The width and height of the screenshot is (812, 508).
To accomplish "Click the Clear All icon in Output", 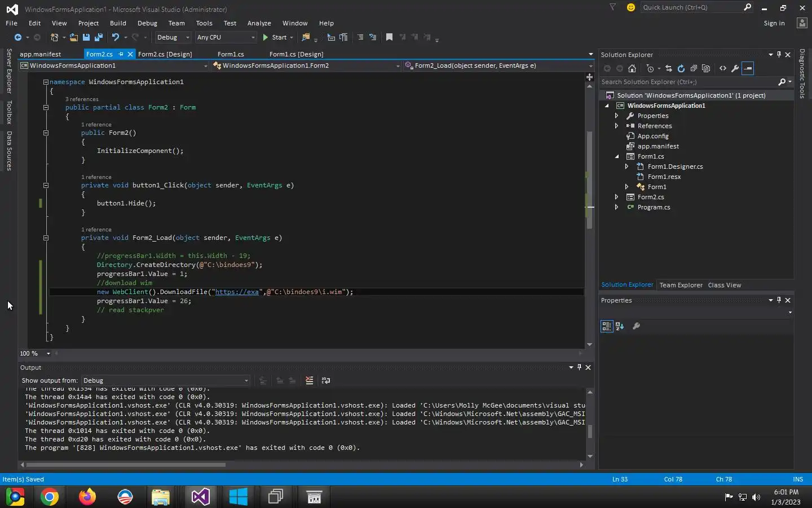I will tap(309, 380).
